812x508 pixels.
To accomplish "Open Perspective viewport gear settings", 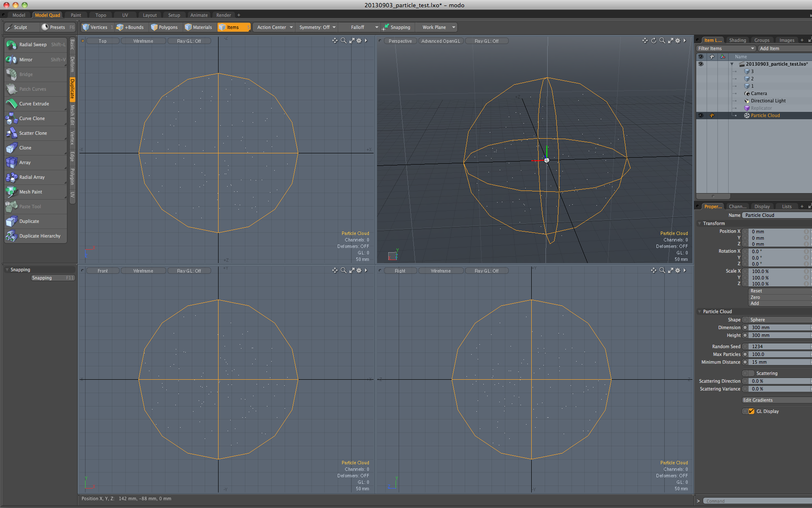I will 678,41.
